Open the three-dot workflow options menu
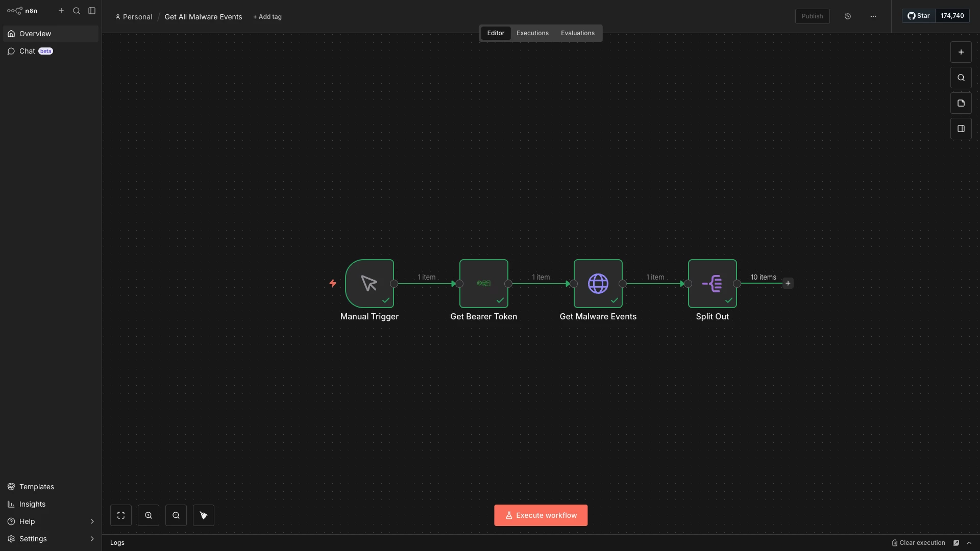980x551 pixels. 873,16
